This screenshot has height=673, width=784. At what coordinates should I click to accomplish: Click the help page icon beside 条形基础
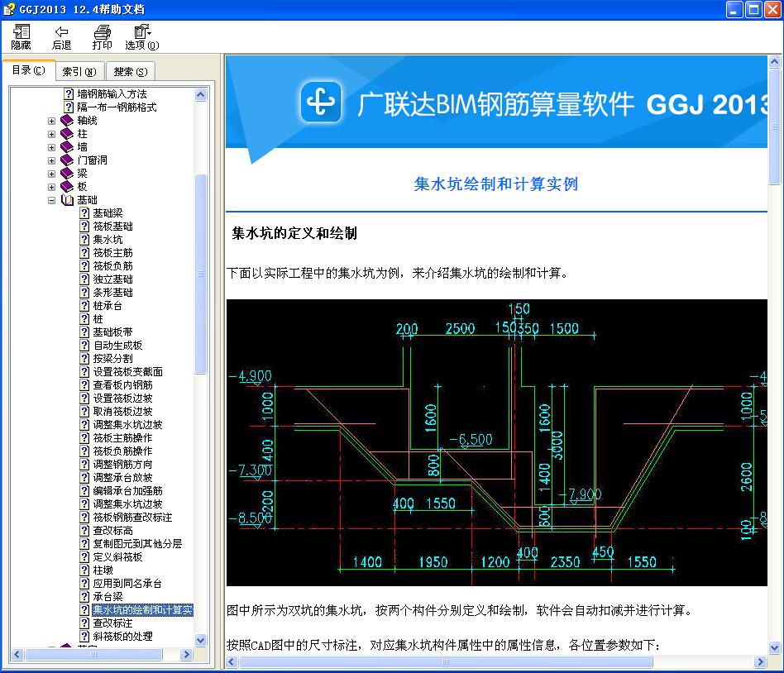(85, 293)
